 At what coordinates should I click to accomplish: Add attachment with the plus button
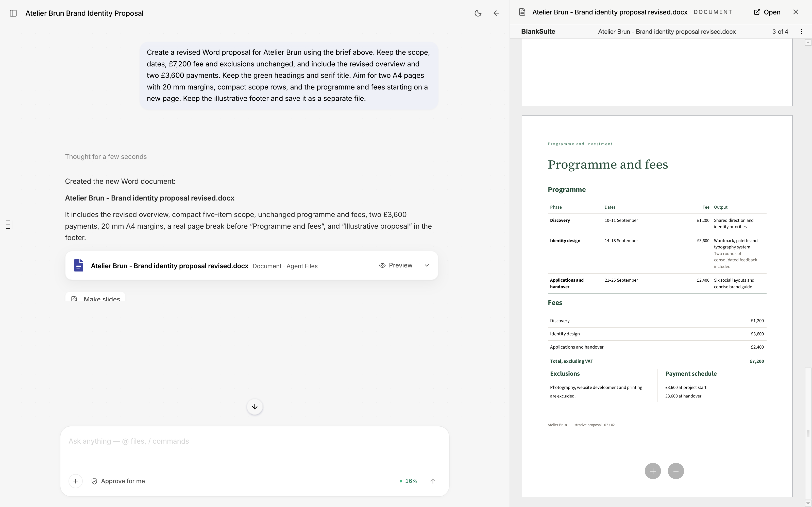click(x=76, y=481)
